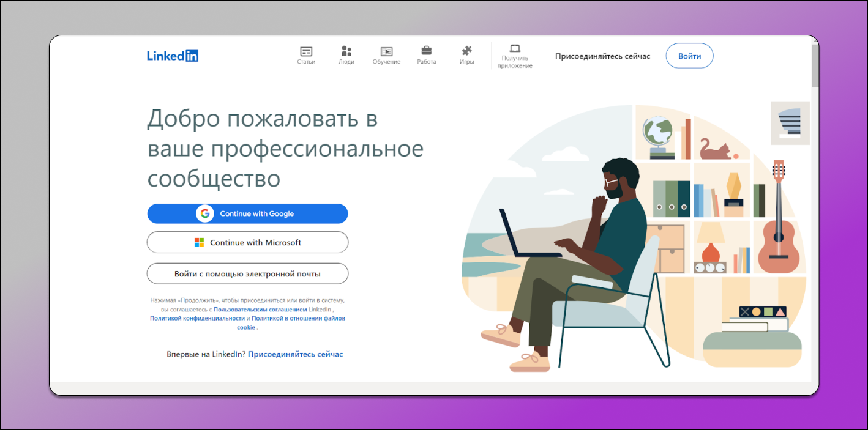
Task: Click the Работа briefcase icon
Action: 426,51
